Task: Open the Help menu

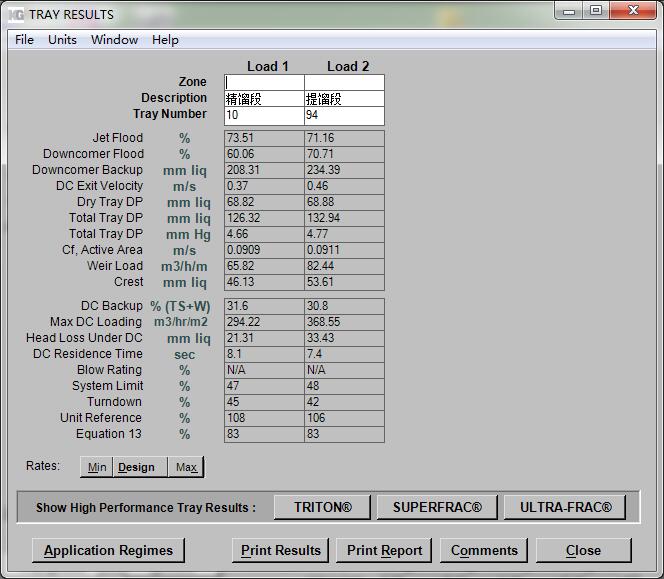Action: coord(165,40)
